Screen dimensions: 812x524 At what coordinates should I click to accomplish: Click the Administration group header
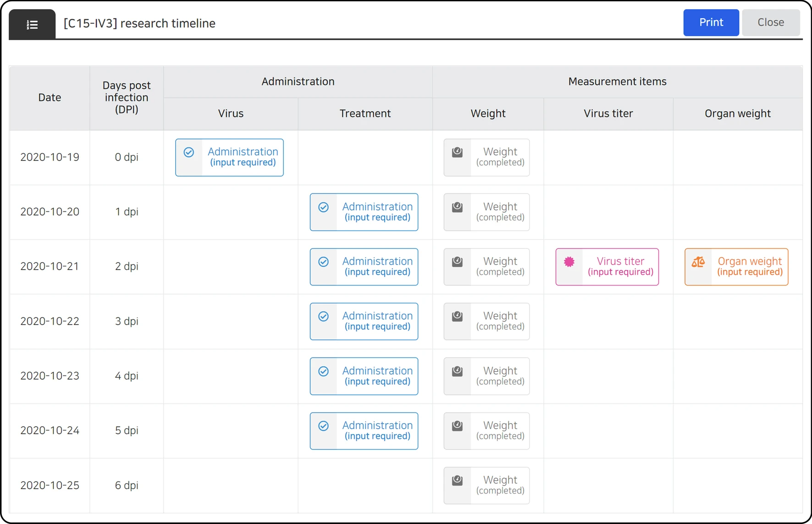(298, 82)
